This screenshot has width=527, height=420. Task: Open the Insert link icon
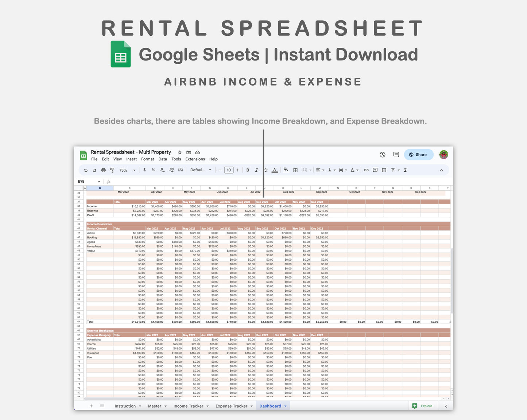pos(366,170)
